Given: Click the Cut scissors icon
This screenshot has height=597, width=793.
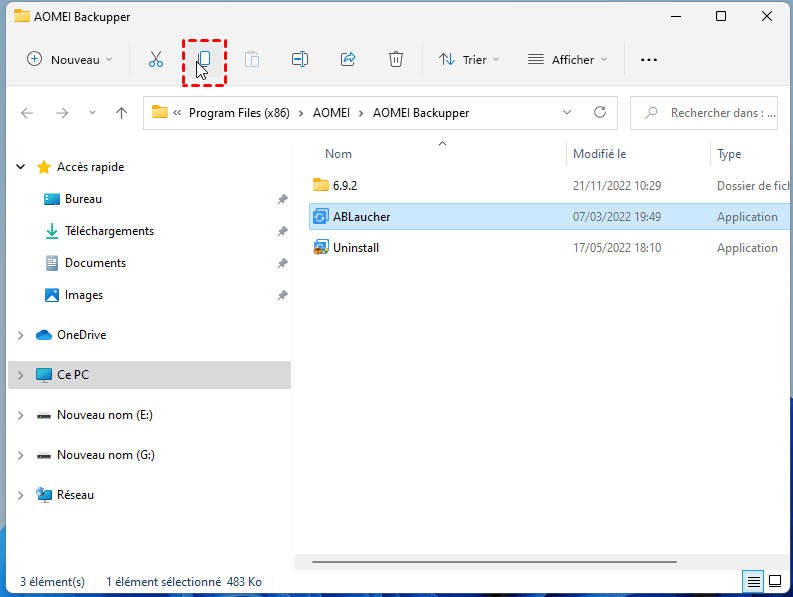Looking at the screenshot, I should tap(156, 60).
